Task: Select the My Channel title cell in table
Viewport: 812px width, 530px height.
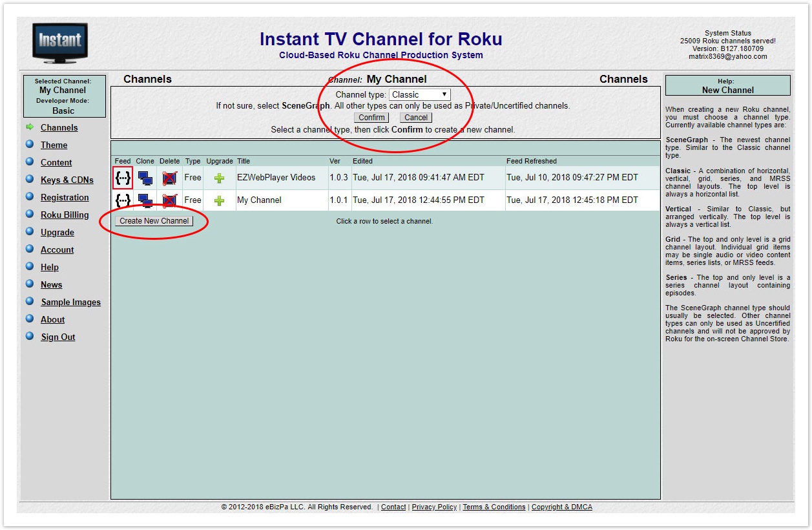Action: pyautogui.click(x=282, y=200)
